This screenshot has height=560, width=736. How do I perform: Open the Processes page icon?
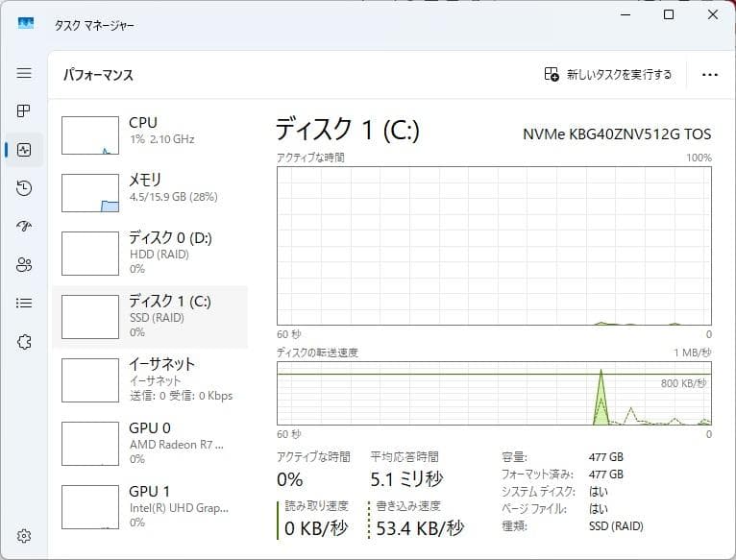click(x=24, y=110)
